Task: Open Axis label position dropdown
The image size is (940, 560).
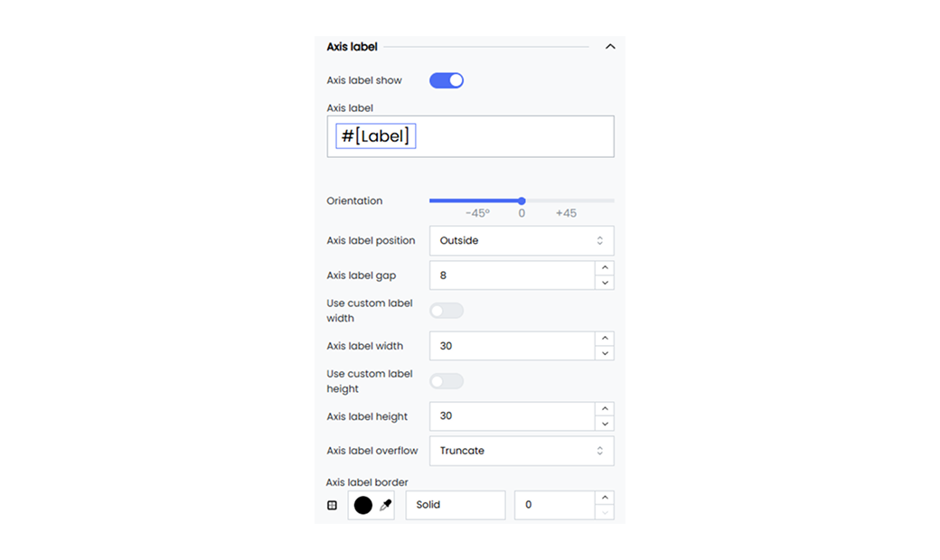Action: tap(522, 241)
